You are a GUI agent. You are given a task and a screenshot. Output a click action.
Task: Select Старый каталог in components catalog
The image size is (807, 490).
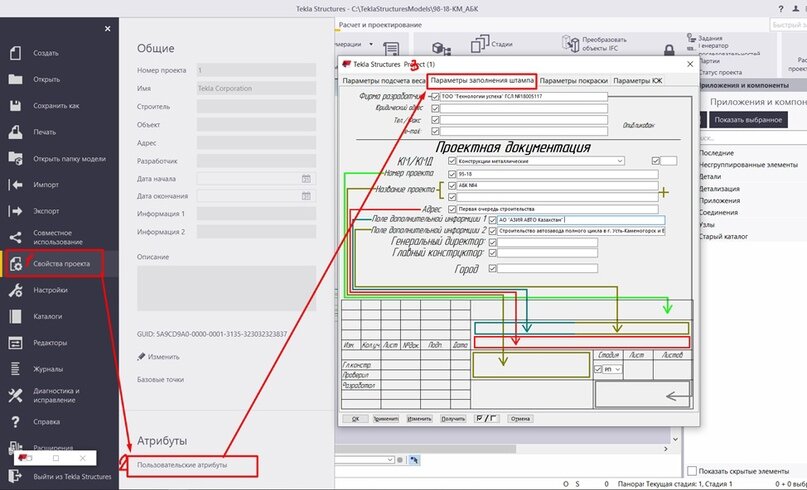[723, 236]
